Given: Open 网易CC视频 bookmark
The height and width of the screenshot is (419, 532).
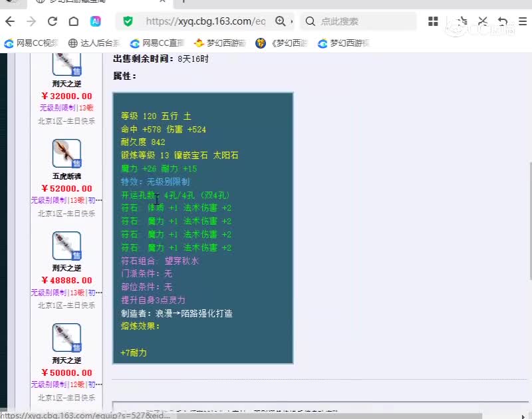Looking at the screenshot, I should pos(31,43).
